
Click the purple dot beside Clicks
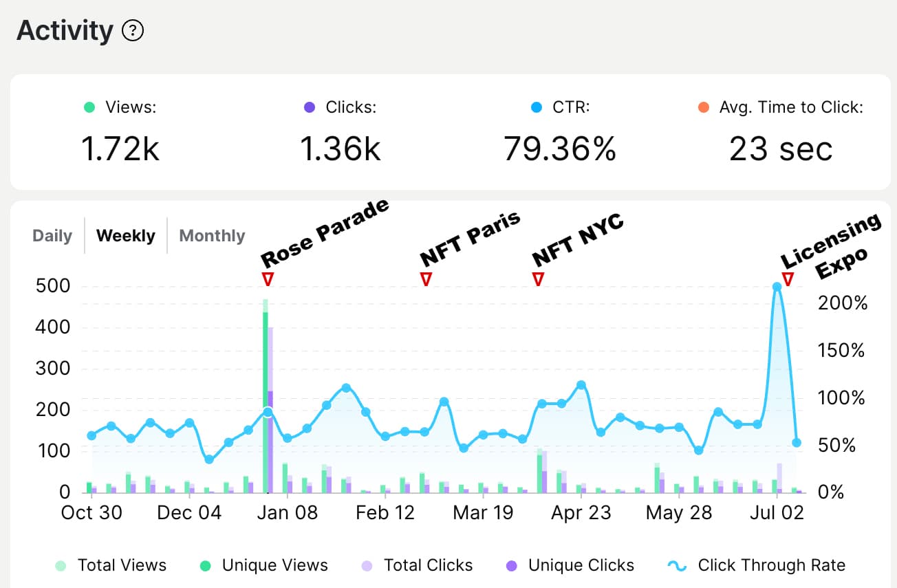coord(310,107)
